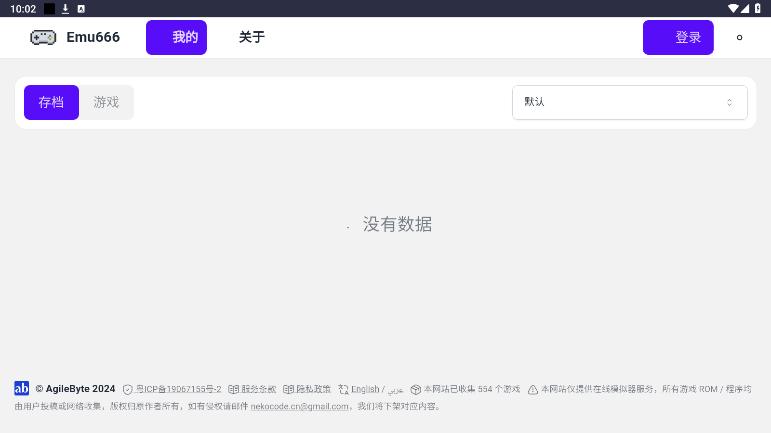Open the 我的 navigation tab
771x433 pixels.
pos(177,37)
